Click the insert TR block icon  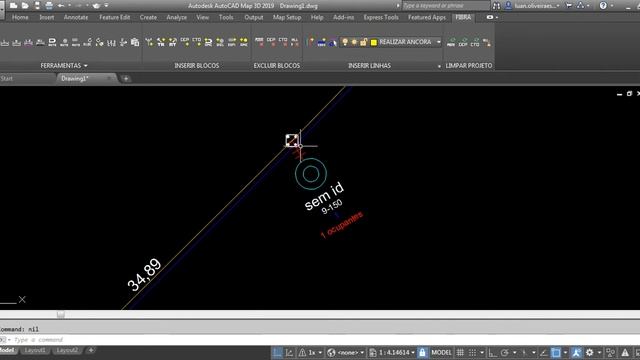161,42
